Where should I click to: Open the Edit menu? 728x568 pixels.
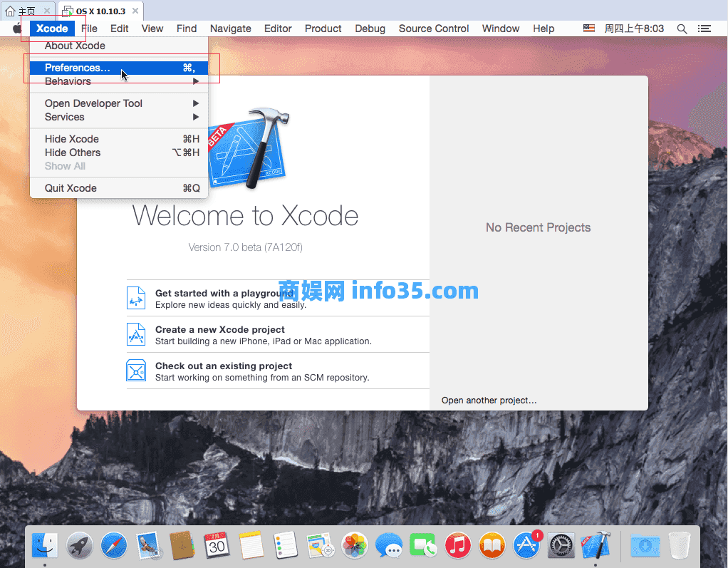tap(120, 29)
